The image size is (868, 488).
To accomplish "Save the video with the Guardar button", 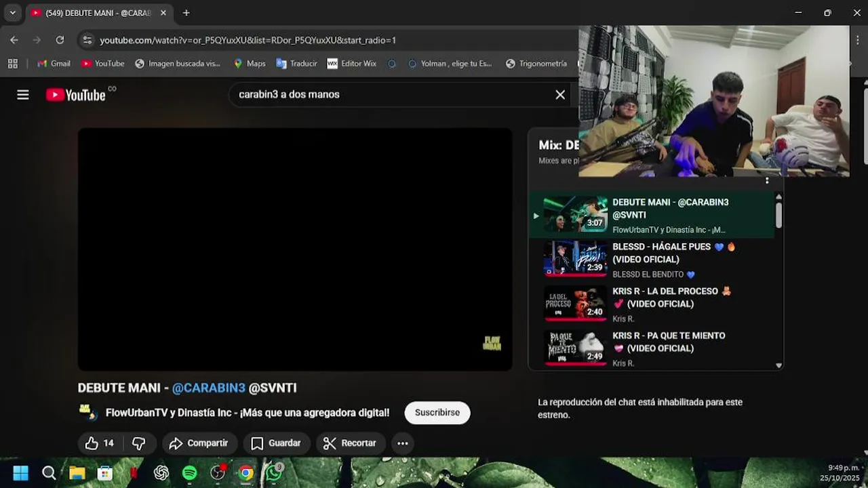I will [x=276, y=443].
